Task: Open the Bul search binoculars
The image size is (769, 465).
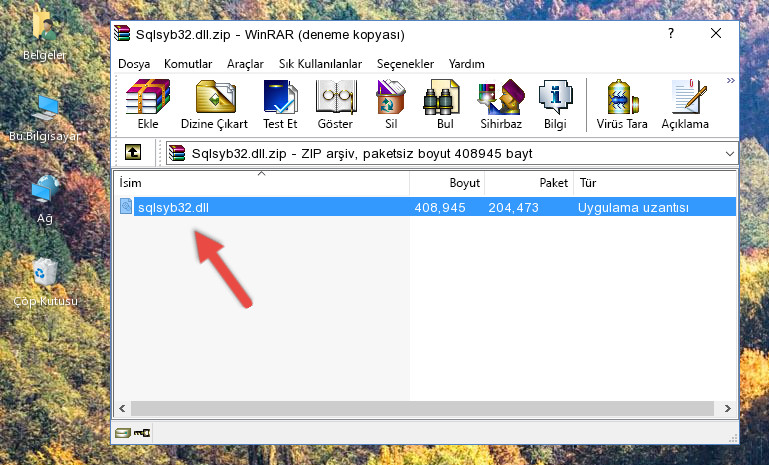Action: coord(445,104)
